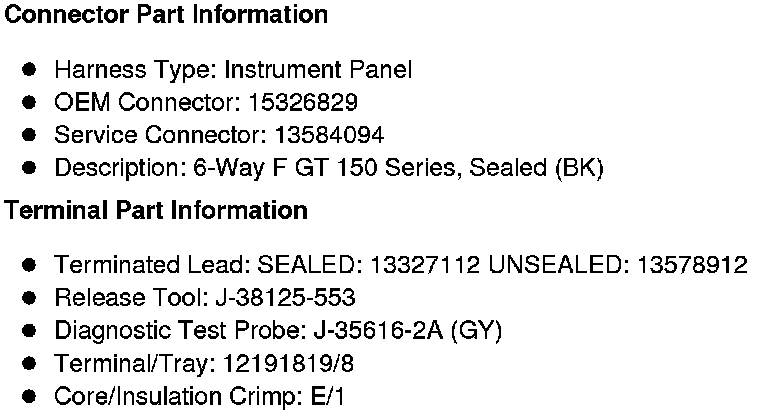Click the bullet beside Diagnostic Test Probe
The width and height of the screenshot is (768, 416).
(30, 330)
